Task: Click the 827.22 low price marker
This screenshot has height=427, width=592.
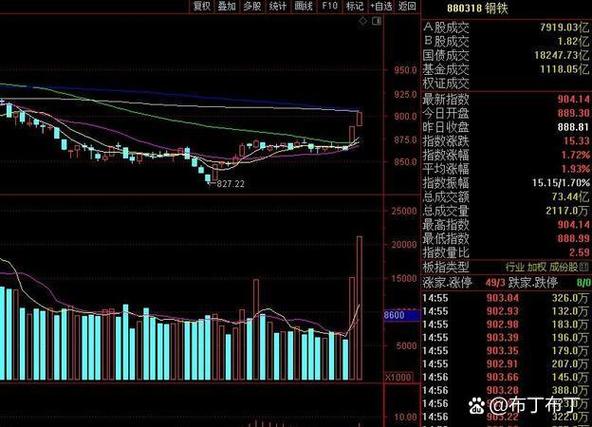Action: [230, 184]
